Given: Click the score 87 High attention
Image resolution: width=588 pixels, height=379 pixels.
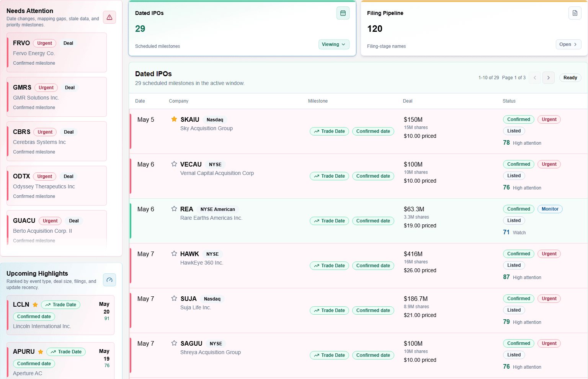Looking at the screenshot, I should [x=522, y=277].
